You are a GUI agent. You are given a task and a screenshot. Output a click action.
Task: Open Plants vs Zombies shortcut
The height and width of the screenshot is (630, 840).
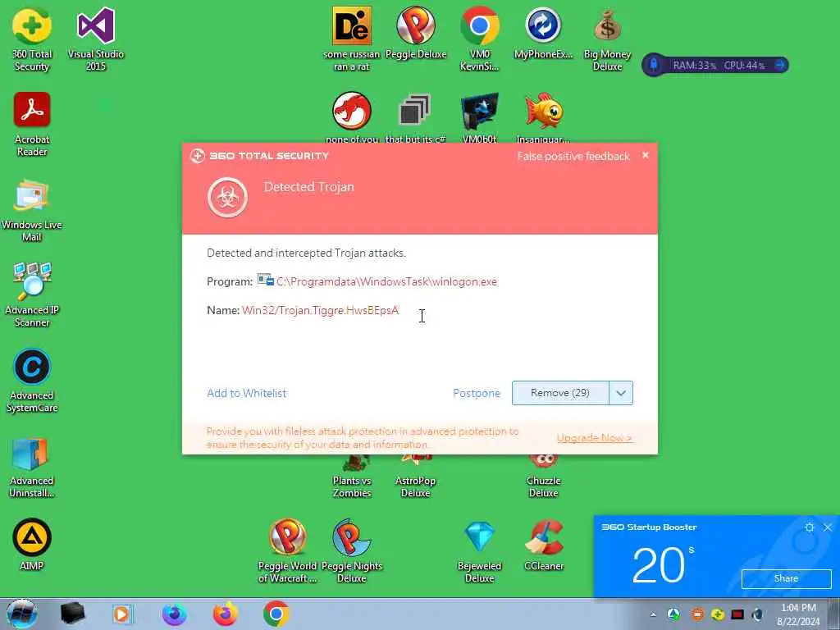click(x=351, y=478)
